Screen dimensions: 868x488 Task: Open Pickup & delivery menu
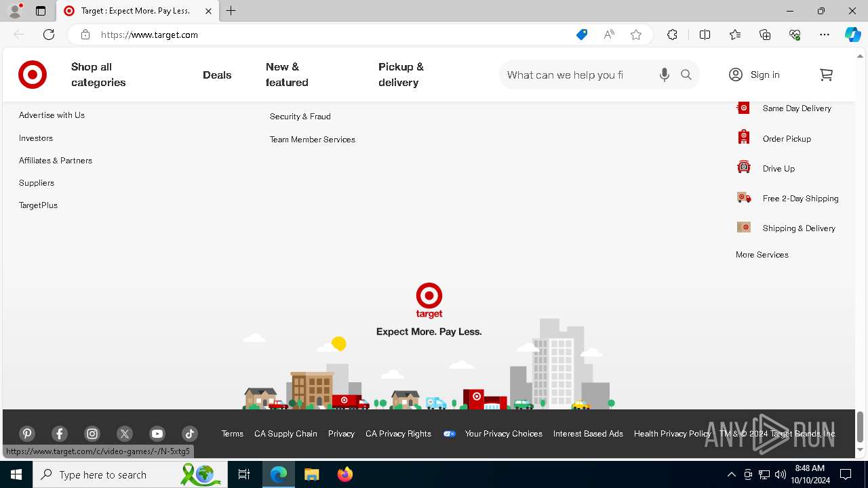tap(401, 75)
